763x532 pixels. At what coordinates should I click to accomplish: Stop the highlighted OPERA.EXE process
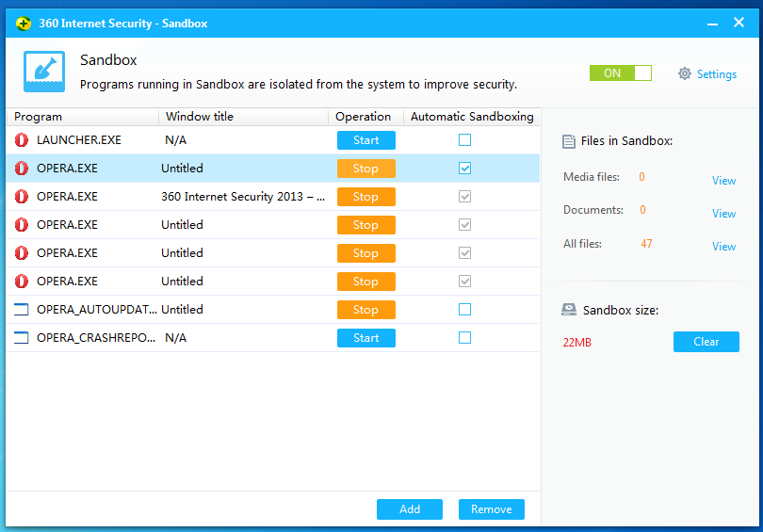pyautogui.click(x=365, y=169)
